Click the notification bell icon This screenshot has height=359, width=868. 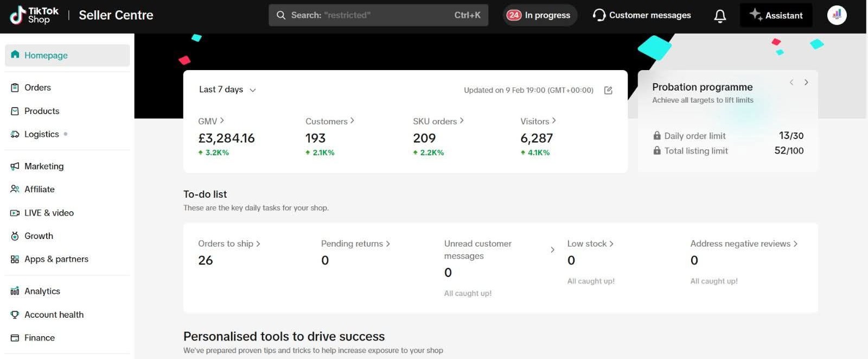[x=720, y=16]
